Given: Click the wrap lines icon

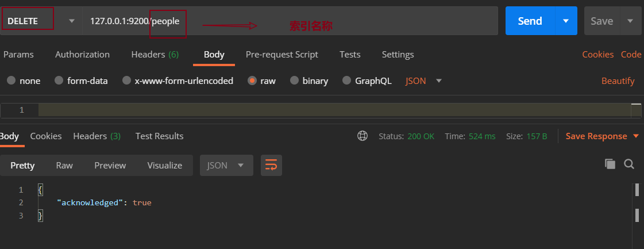Looking at the screenshot, I should coord(271,166).
